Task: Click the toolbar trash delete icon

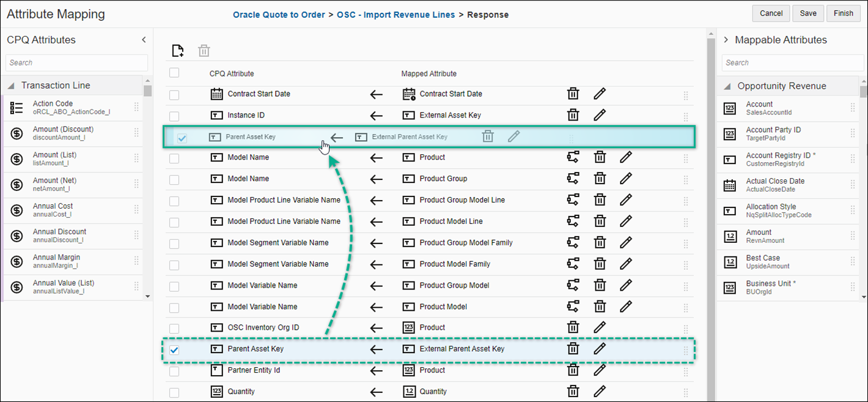Action: (x=204, y=50)
